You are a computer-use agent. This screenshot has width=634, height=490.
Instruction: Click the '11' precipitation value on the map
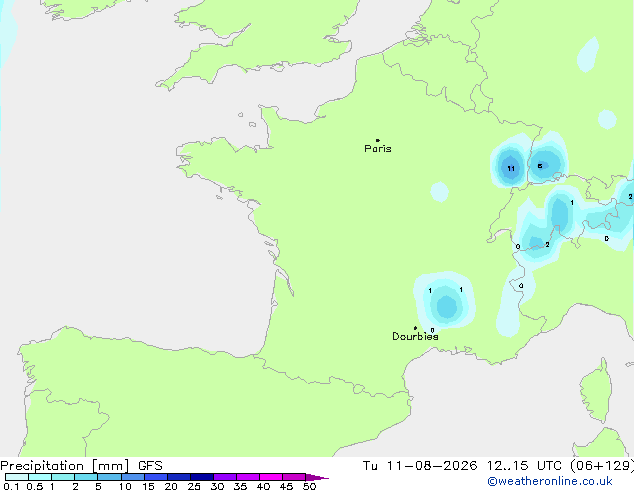511,169
